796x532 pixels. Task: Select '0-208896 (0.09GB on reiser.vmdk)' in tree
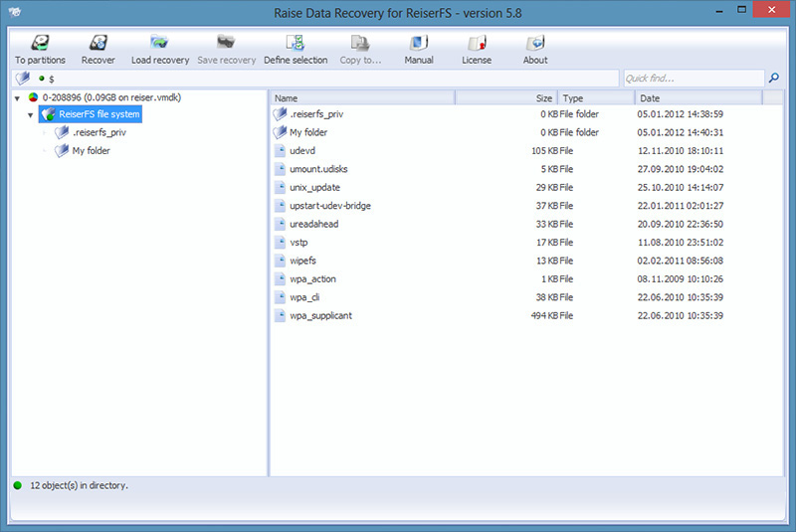click(x=111, y=97)
